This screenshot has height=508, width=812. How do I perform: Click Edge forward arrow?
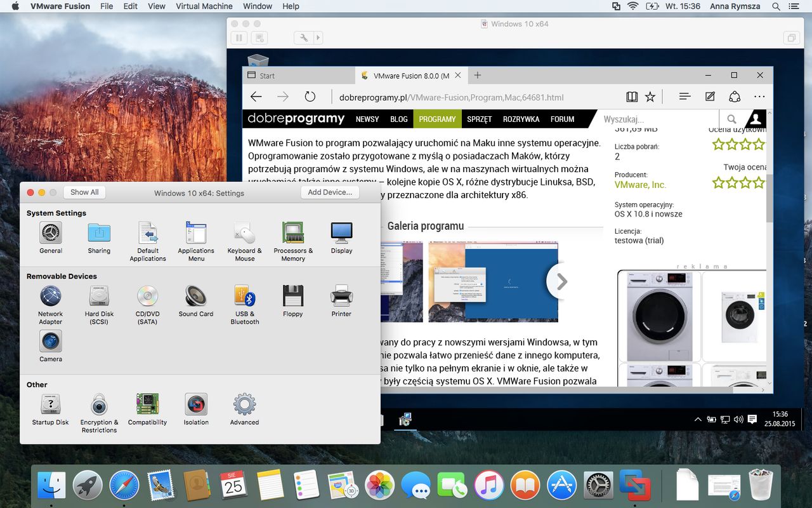tap(283, 97)
